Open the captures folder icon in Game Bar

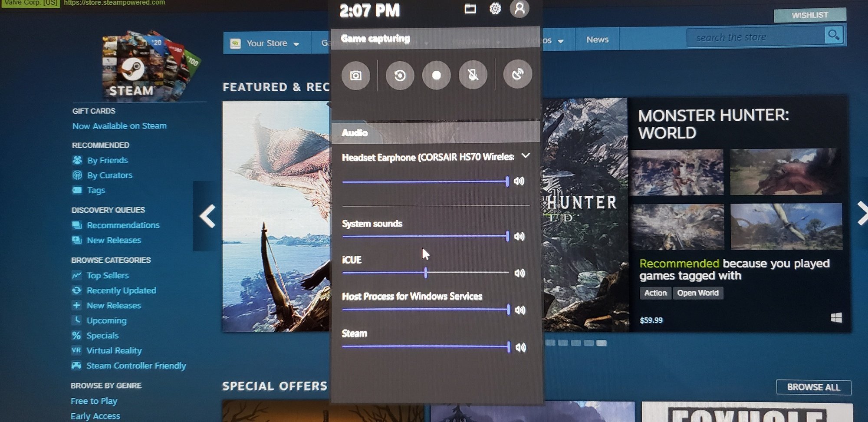pyautogui.click(x=470, y=9)
